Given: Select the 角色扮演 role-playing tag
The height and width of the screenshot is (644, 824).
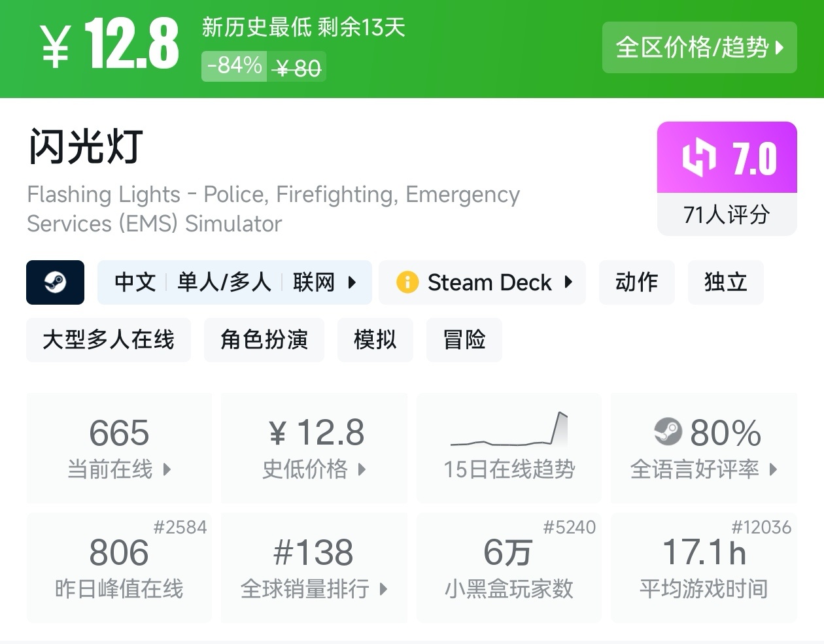Looking at the screenshot, I should click(264, 340).
